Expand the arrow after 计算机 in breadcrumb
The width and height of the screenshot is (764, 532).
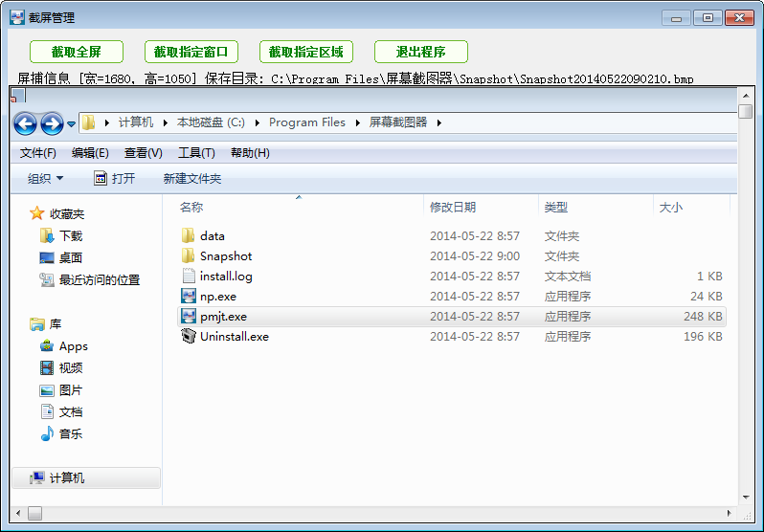click(166, 122)
